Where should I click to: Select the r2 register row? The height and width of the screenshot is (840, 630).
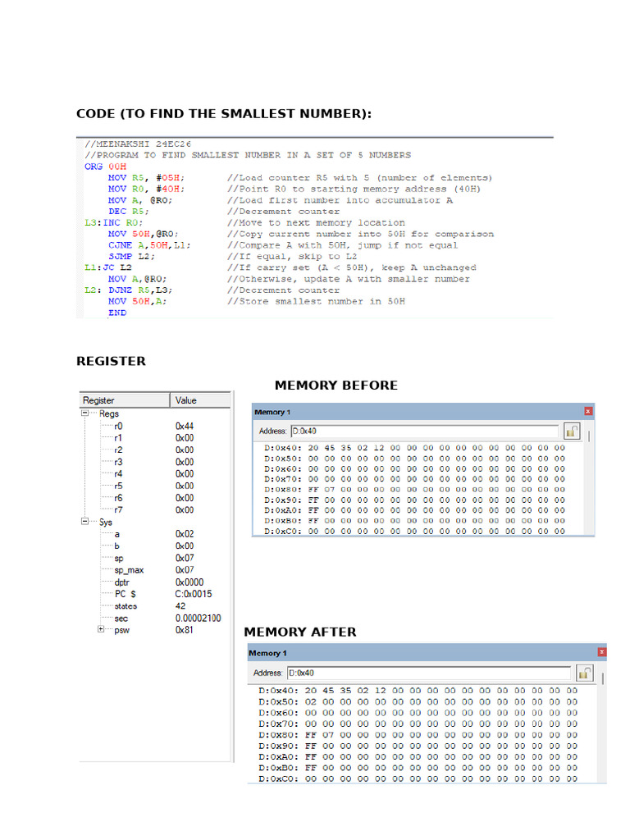tap(155, 450)
